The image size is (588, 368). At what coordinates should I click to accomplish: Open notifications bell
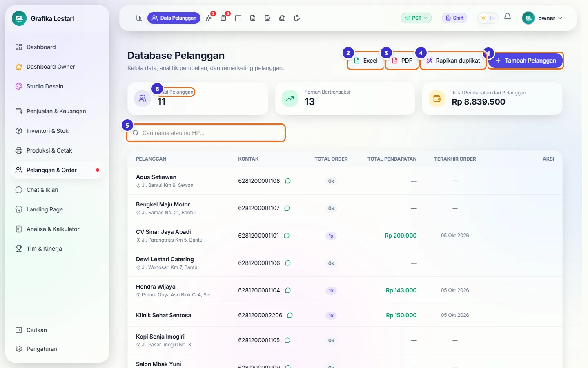(x=508, y=17)
